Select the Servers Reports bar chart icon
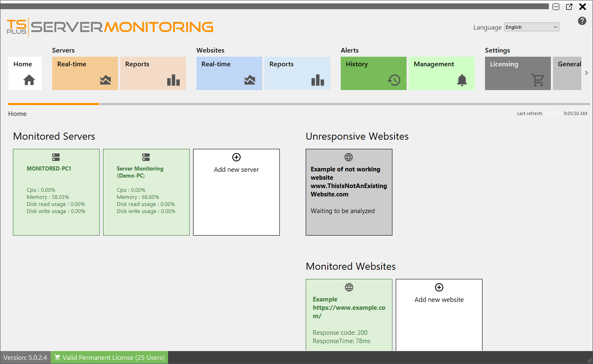The height and width of the screenshot is (364, 593). pyautogui.click(x=173, y=80)
